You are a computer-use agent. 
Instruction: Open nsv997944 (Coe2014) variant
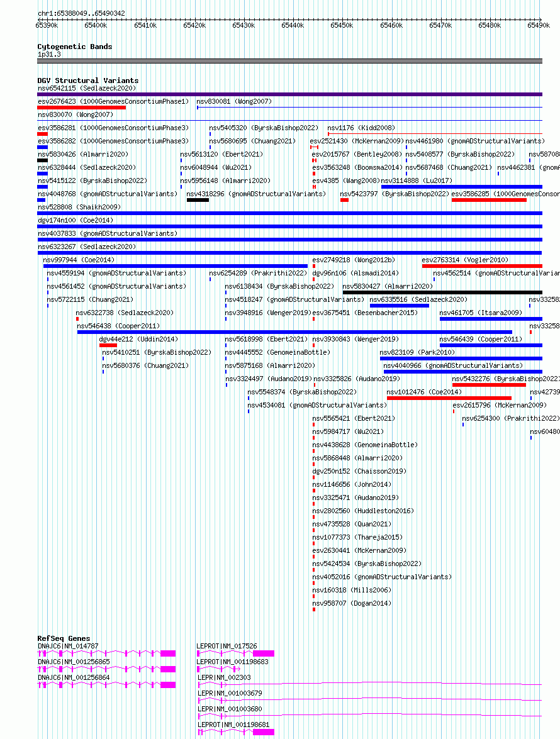coord(79,260)
